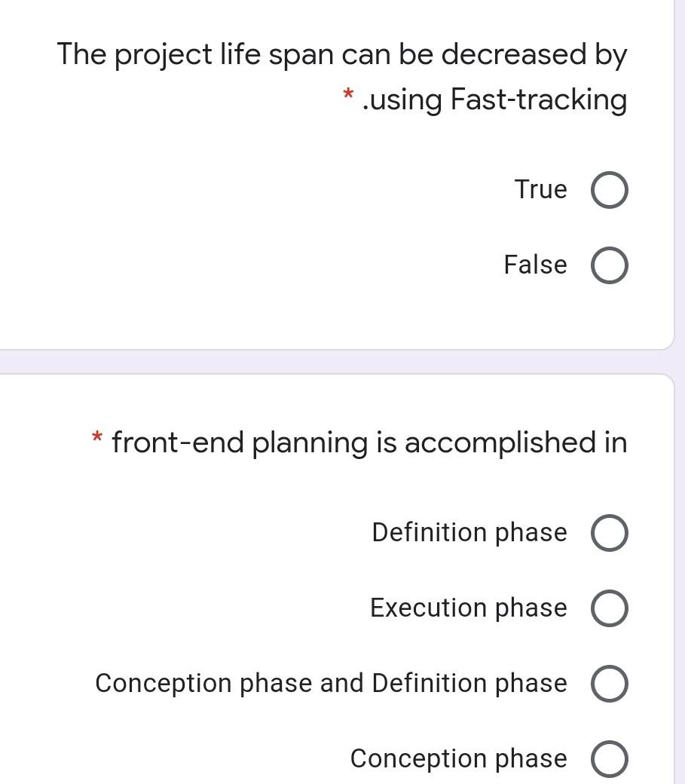The image size is (685, 784).
Task: Choose the Execution phase option
Action: point(609,608)
